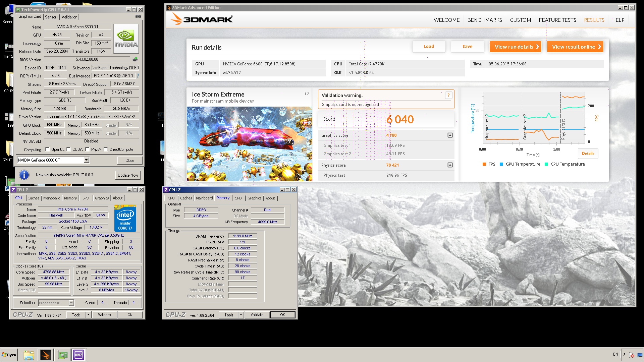Click OK in the Memory CPU-Z window
This screenshot has height=362, width=644.
(282, 315)
